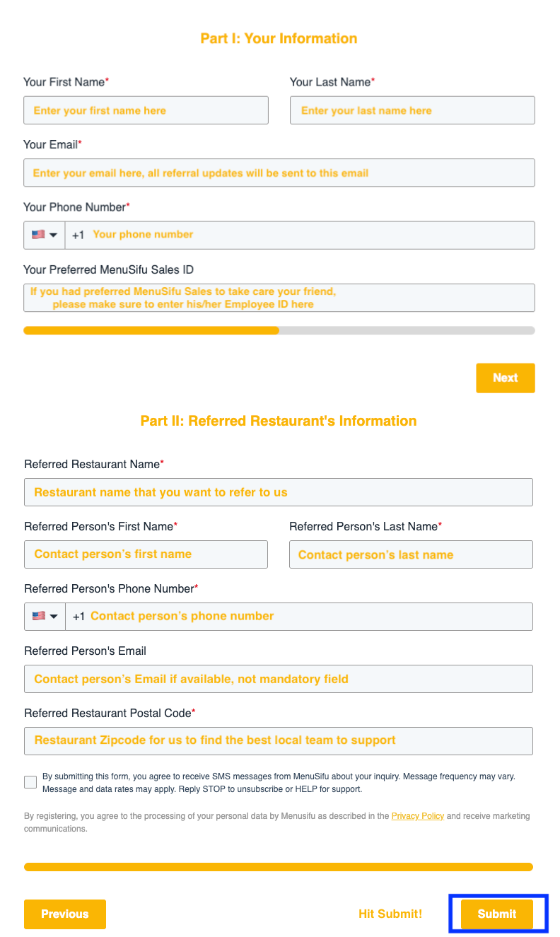Focus the Preferred MenuSifu Sales ID field
Screen dimensions: 560x937
tap(279, 298)
